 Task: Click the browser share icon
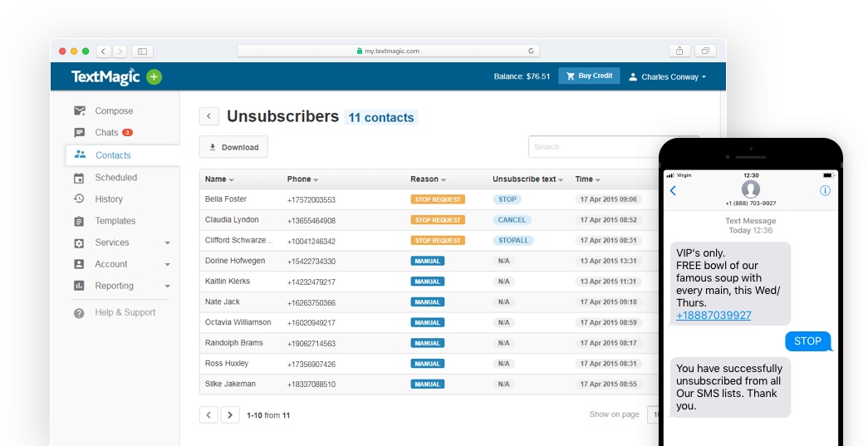[x=679, y=51]
